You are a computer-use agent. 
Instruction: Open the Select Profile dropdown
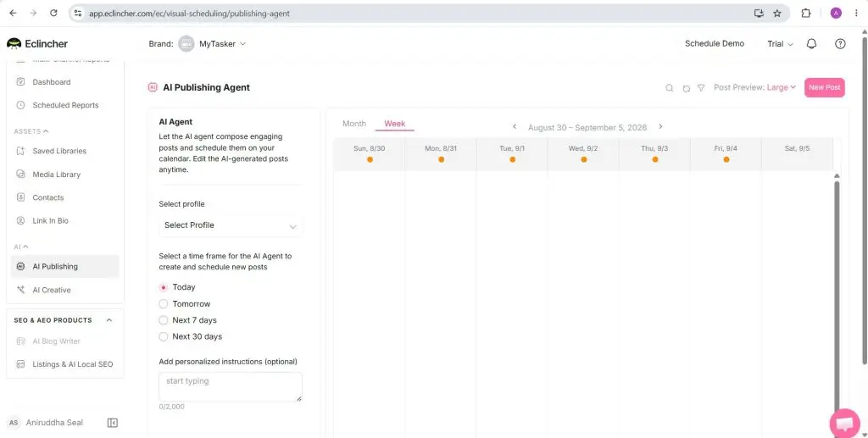coord(231,225)
